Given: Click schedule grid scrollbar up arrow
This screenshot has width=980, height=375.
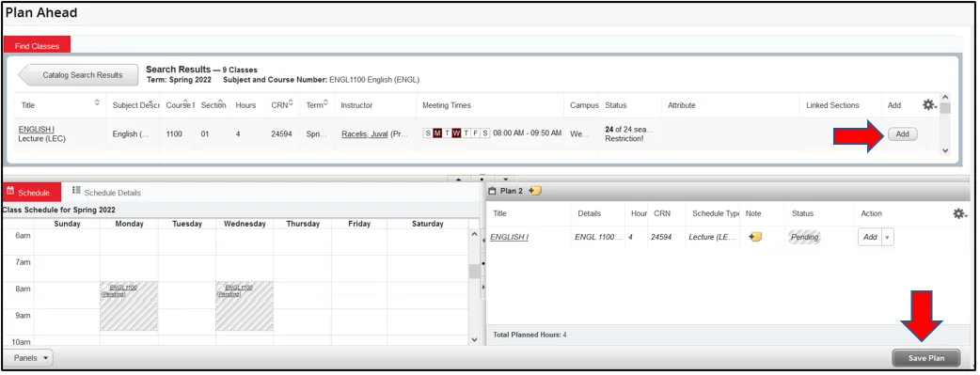Looking at the screenshot, I should pos(474,234).
